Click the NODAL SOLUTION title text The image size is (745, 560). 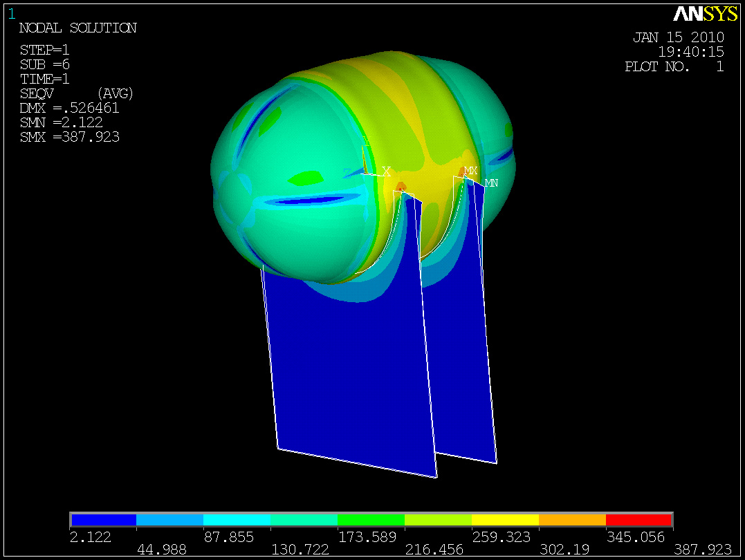pyautogui.click(x=77, y=28)
